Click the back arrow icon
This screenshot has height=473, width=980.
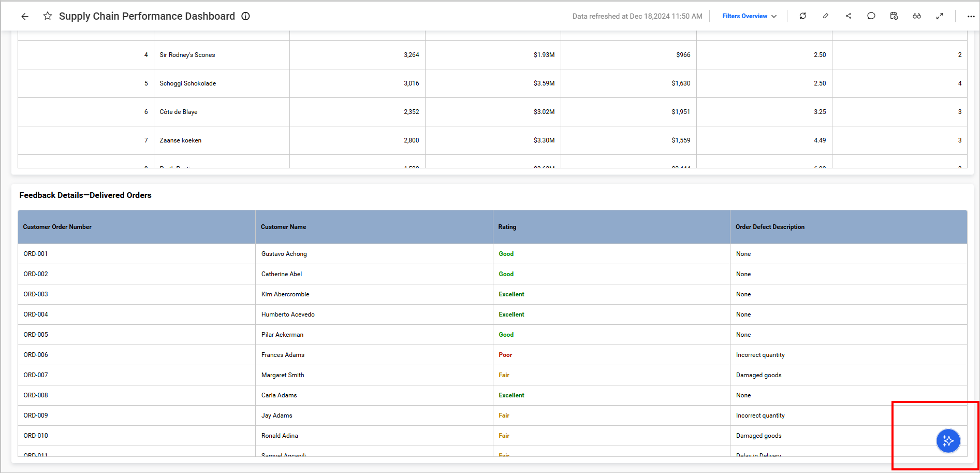pyautogui.click(x=25, y=17)
